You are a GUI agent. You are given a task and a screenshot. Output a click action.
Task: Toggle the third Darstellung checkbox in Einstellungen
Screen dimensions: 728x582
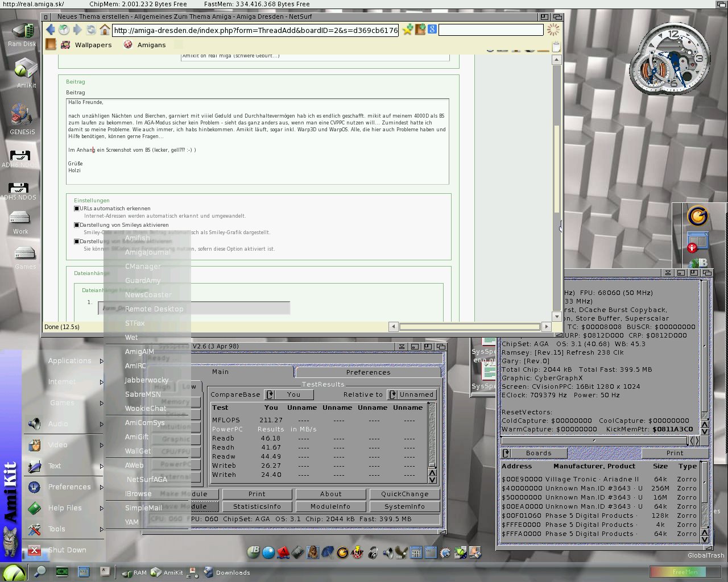(77, 242)
